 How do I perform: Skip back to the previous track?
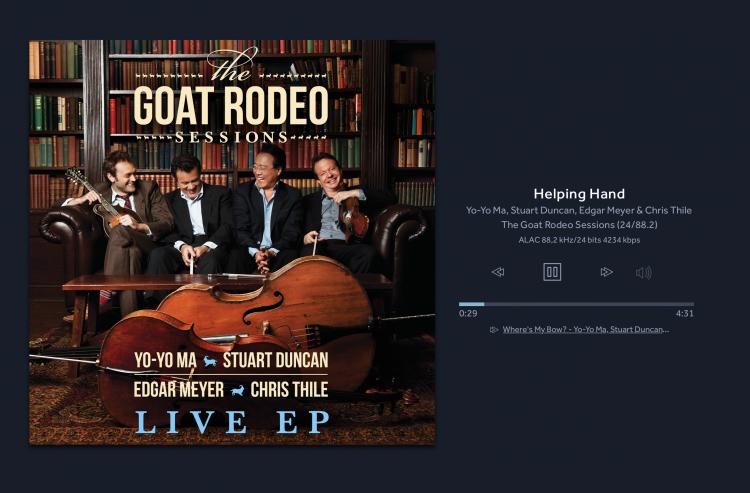[498, 272]
